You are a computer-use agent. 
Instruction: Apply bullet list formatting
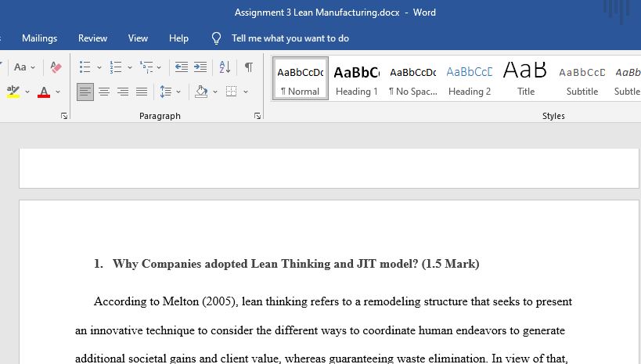(85, 67)
